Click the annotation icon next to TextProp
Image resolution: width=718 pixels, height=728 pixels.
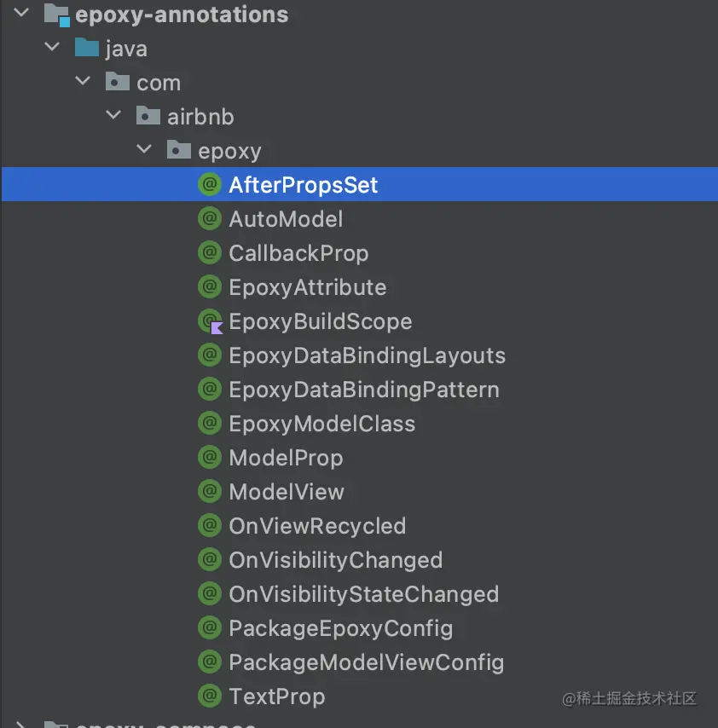210,696
